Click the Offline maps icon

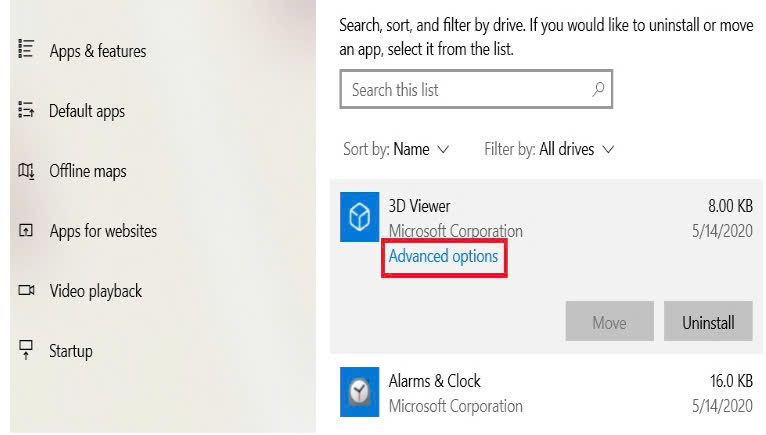[26, 171]
